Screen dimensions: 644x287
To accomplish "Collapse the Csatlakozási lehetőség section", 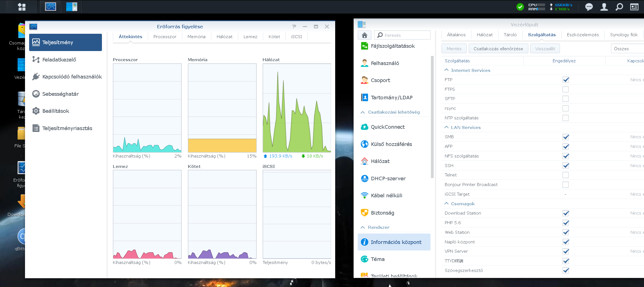I will (x=363, y=112).
